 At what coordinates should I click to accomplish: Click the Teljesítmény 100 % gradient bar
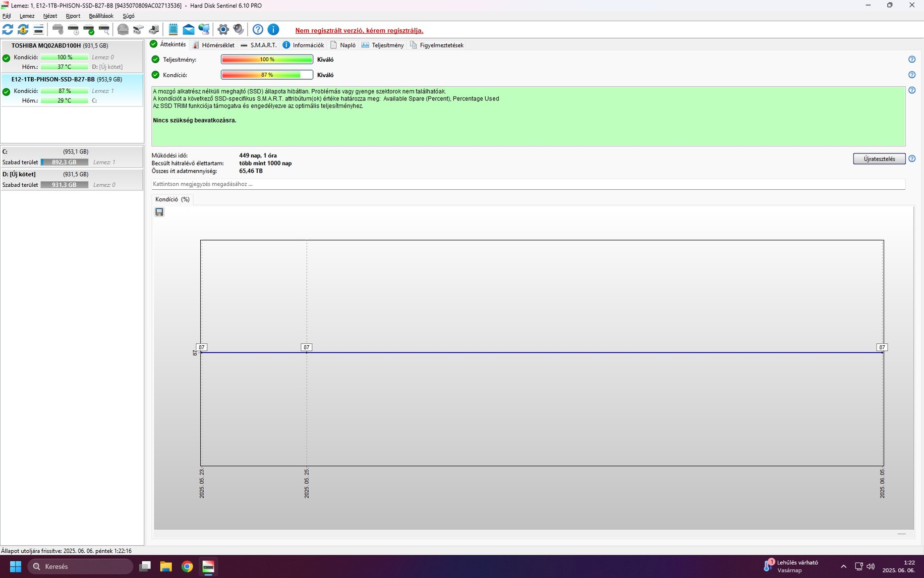coord(267,60)
